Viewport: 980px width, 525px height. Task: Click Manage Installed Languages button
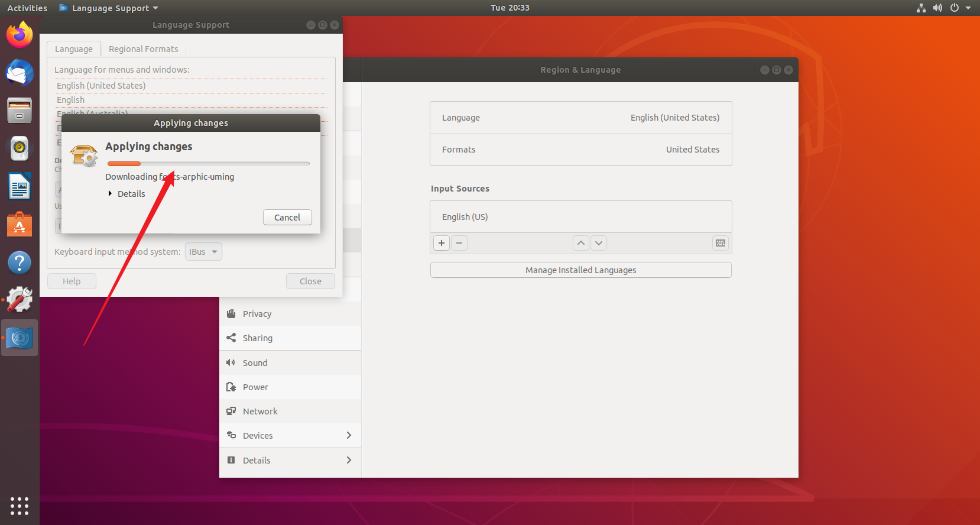pos(581,270)
